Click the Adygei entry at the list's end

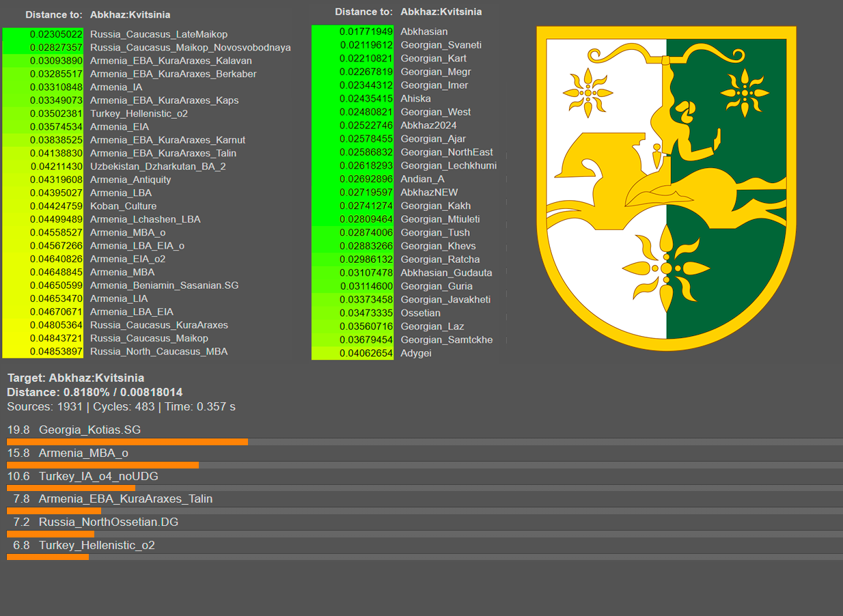click(x=415, y=354)
